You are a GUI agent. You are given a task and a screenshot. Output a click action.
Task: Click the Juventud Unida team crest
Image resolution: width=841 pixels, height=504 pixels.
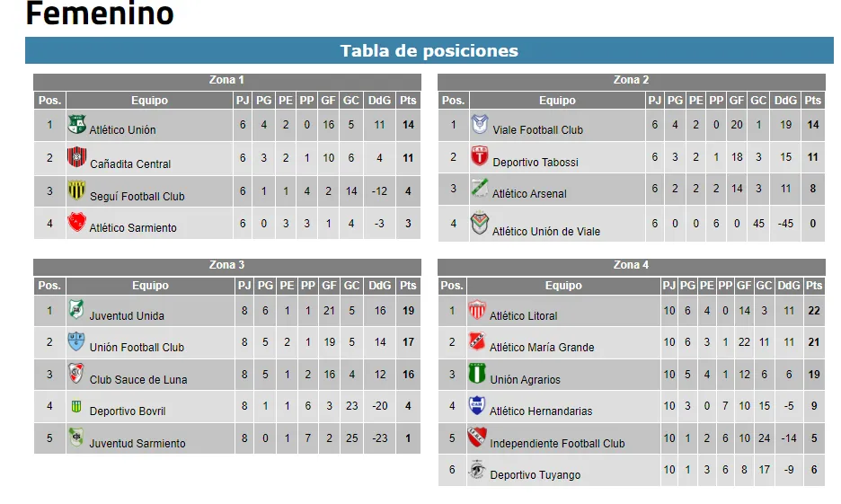[77, 310]
